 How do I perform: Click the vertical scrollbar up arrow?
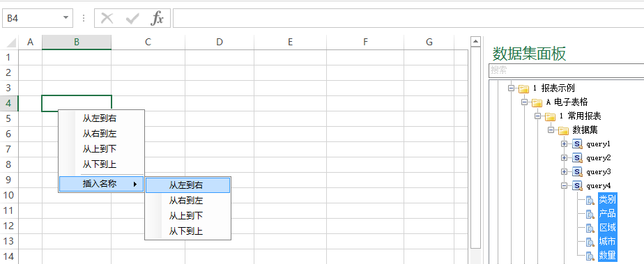pyautogui.click(x=475, y=41)
